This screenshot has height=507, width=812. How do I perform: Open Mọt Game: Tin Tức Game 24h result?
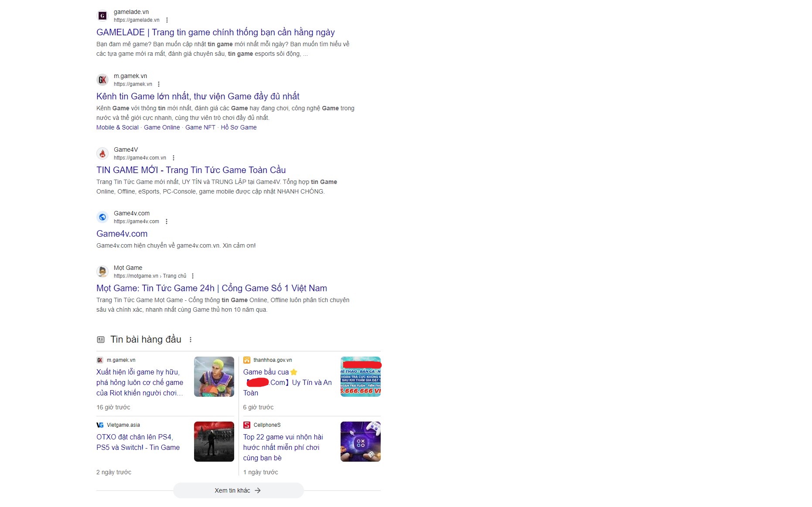tap(212, 288)
